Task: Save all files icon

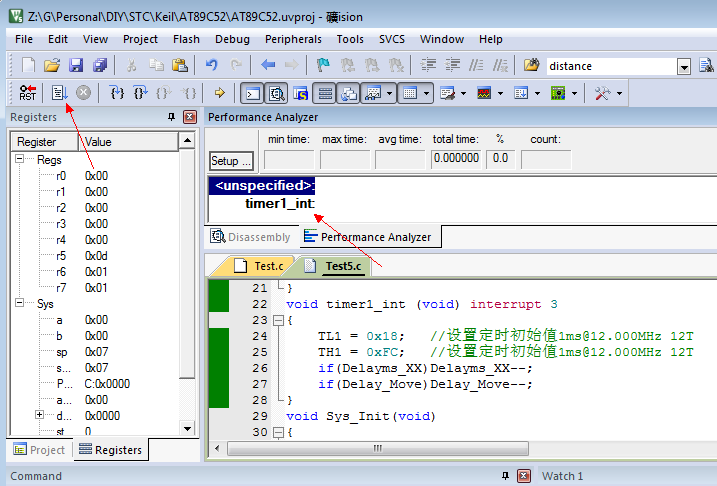Action: click(x=100, y=65)
